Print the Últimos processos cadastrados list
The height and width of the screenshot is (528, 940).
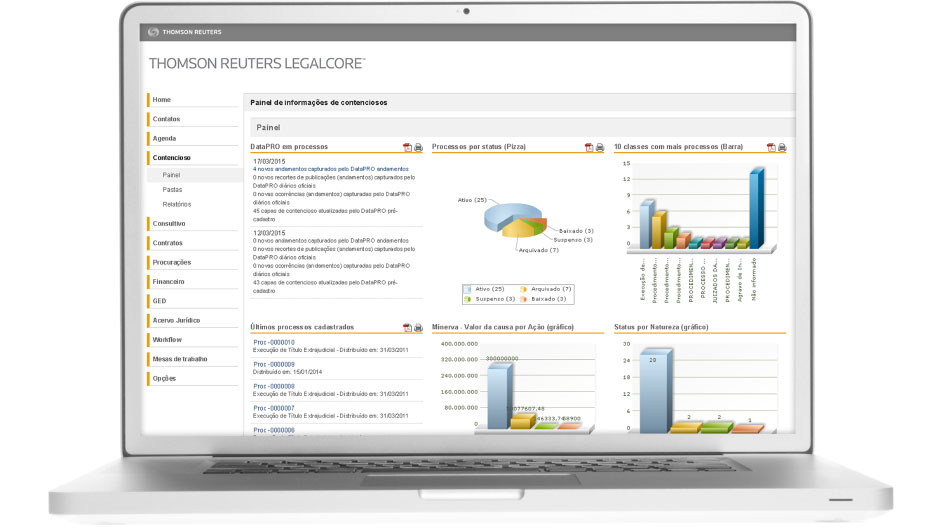pyautogui.click(x=418, y=327)
